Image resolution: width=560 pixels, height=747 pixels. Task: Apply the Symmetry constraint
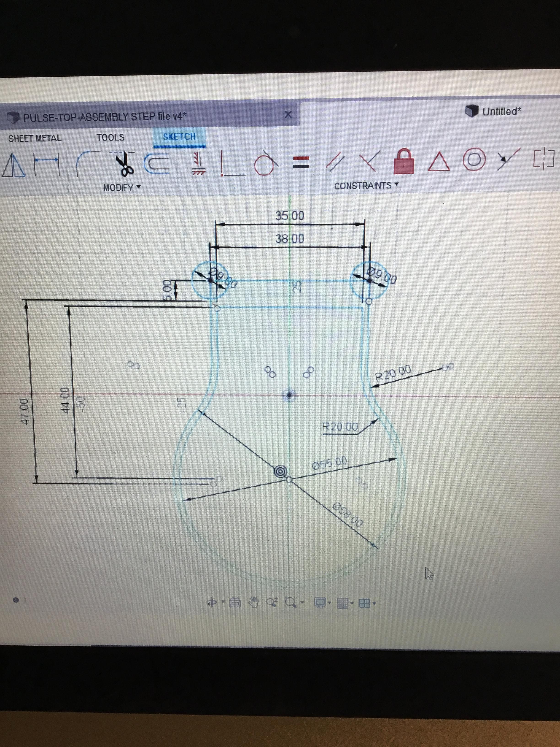[x=544, y=159]
